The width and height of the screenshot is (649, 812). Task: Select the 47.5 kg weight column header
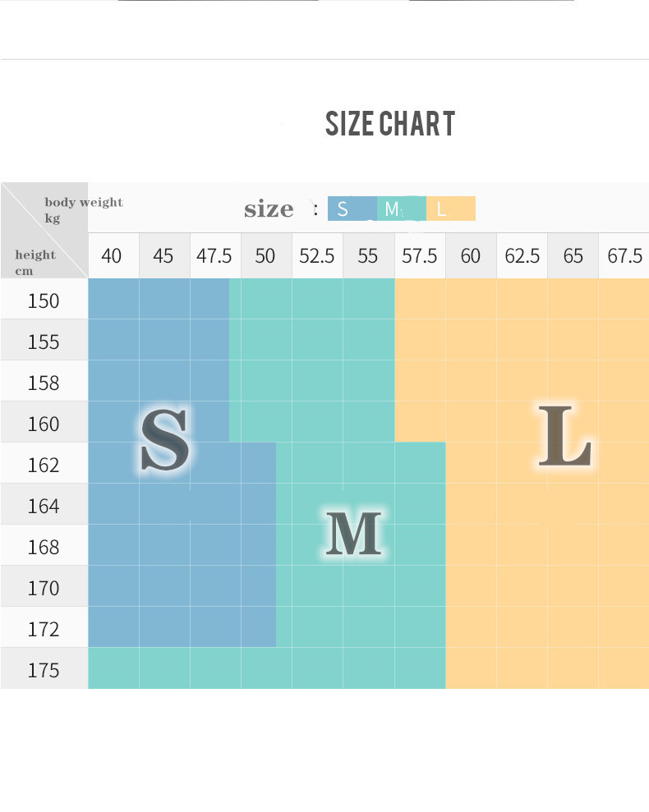click(x=214, y=256)
